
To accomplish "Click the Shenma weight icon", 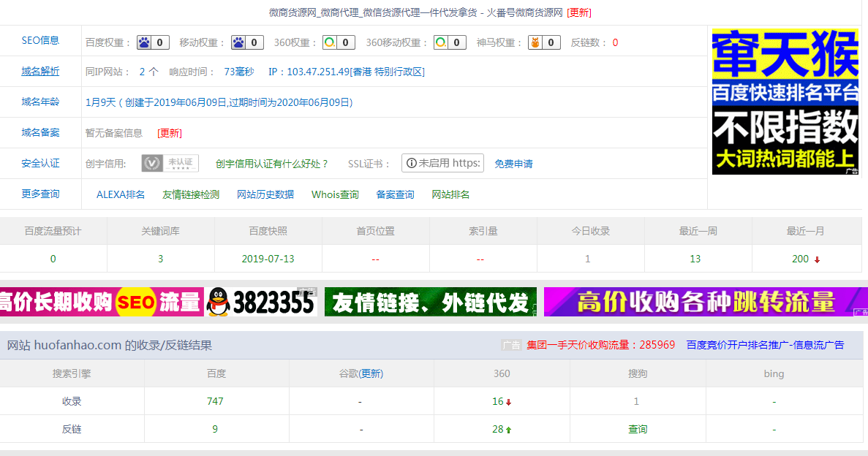I will pyautogui.click(x=535, y=42).
